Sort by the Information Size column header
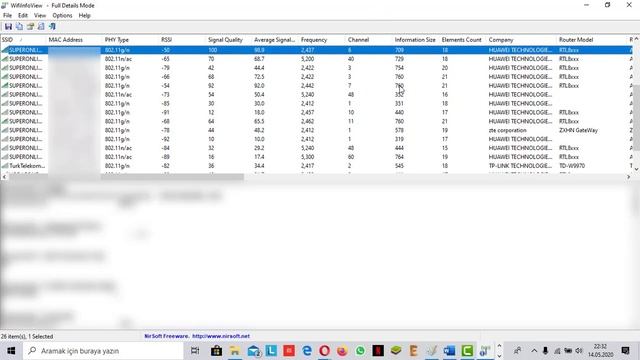 click(416, 40)
